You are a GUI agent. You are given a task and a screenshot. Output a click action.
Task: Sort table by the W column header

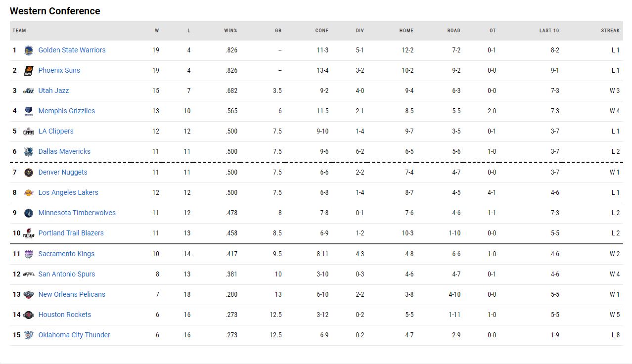pyautogui.click(x=157, y=31)
